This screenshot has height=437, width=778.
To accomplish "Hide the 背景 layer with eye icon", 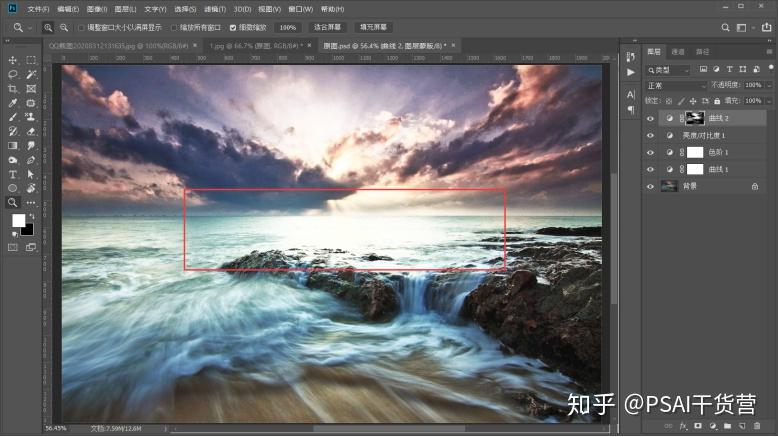I will coord(650,187).
